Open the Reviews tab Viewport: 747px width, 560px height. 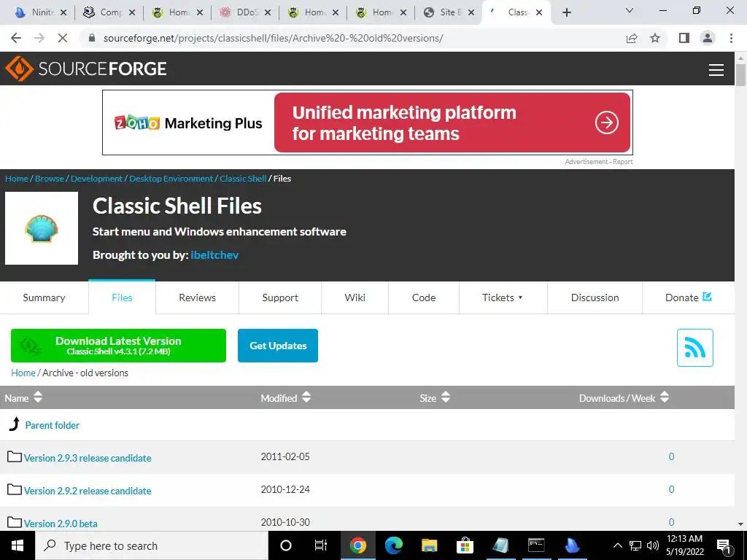[197, 297]
